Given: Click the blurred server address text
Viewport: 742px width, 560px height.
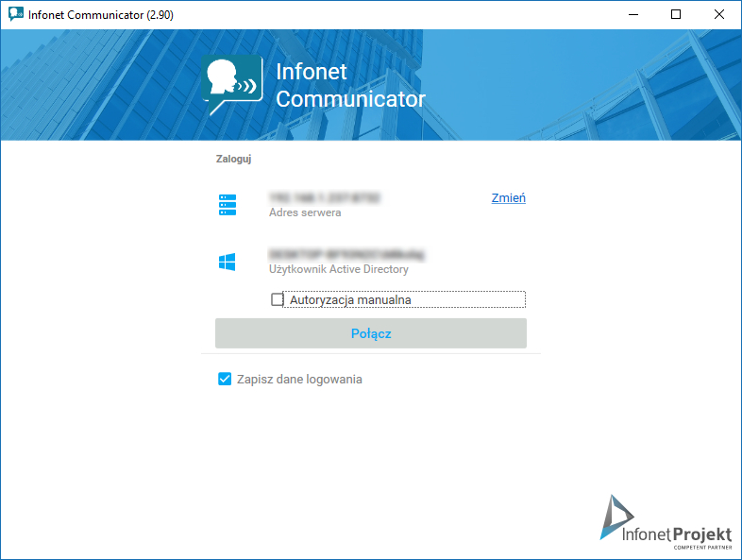Looking at the screenshot, I should pyautogui.click(x=324, y=197).
